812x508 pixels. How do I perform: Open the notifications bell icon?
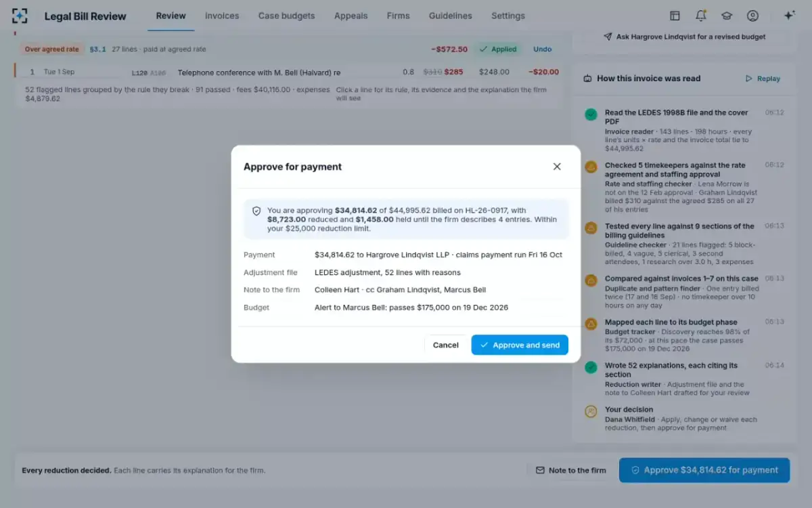coord(700,16)
